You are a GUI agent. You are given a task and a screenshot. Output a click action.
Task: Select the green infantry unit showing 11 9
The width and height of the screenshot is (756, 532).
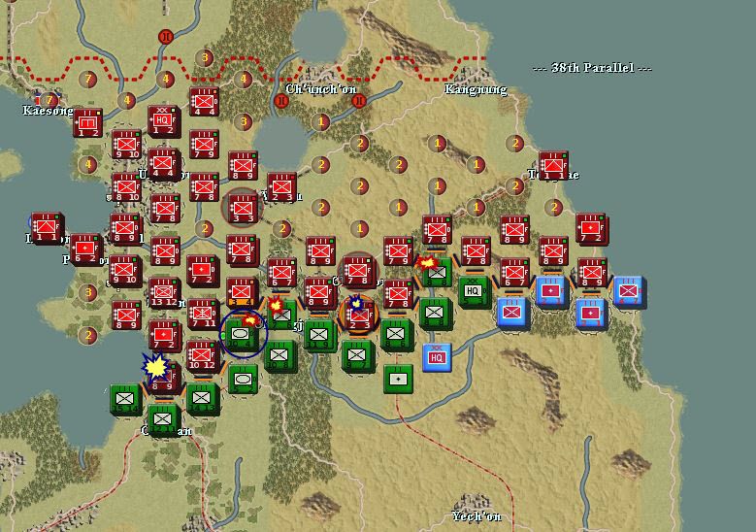(318, 334)
